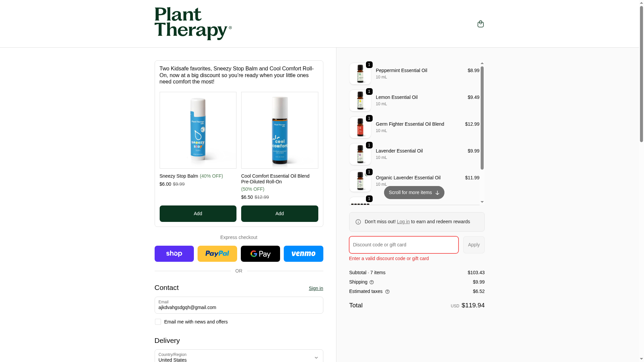Open Peppermint Essential Oil thumbnail
The image size is (644, 362).
point(360,74)
